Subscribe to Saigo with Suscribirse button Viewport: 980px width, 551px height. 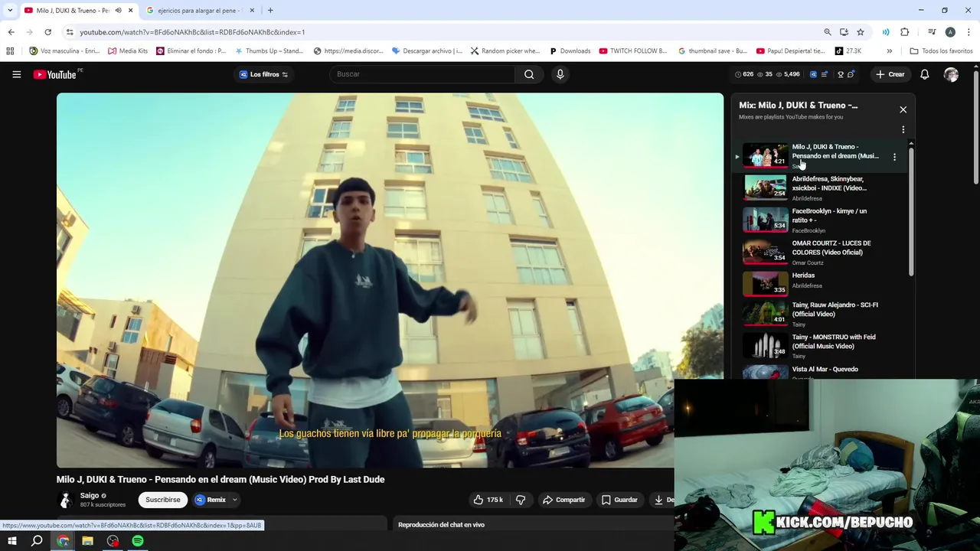pyautogui.click(x=162, y=500)
